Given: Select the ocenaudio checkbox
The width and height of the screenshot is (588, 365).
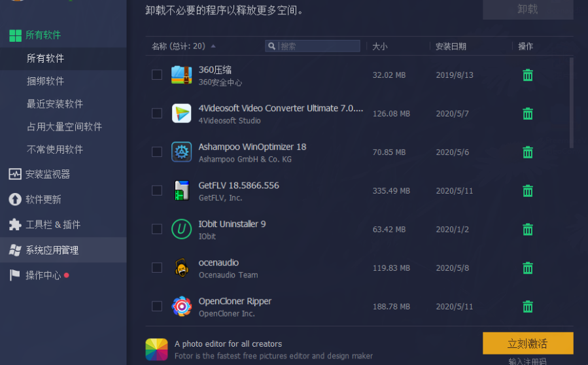Looking at the screenshot, I should coord(157,268).
